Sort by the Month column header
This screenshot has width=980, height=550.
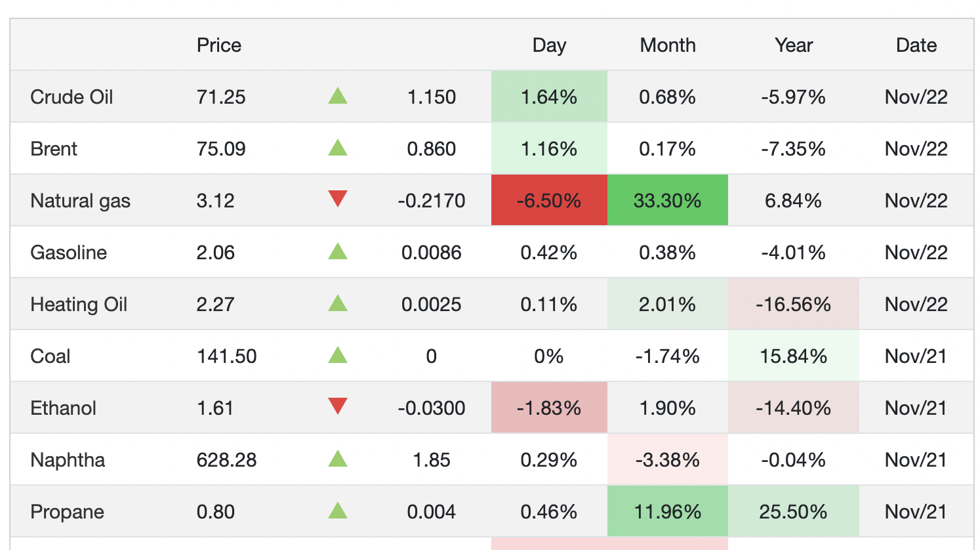click(668, 45)
